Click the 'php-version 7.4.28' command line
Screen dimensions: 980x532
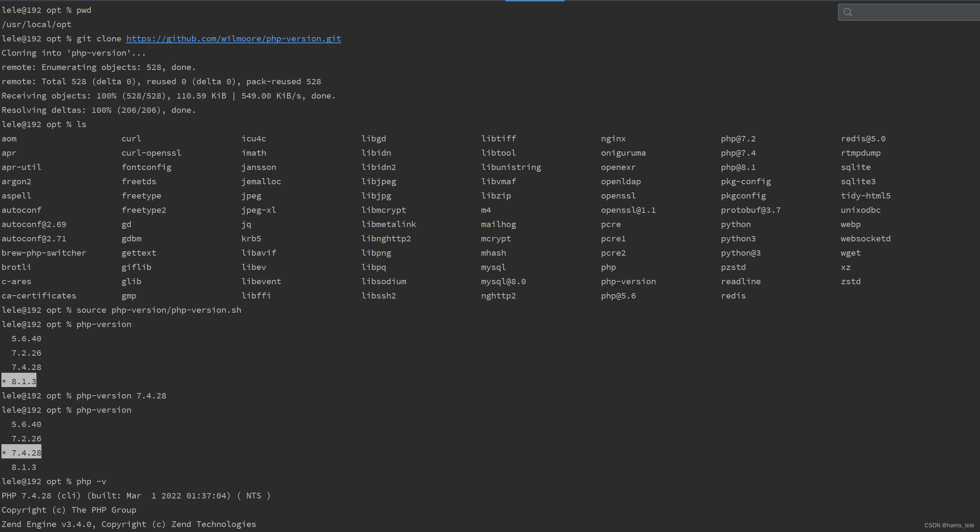121,396
